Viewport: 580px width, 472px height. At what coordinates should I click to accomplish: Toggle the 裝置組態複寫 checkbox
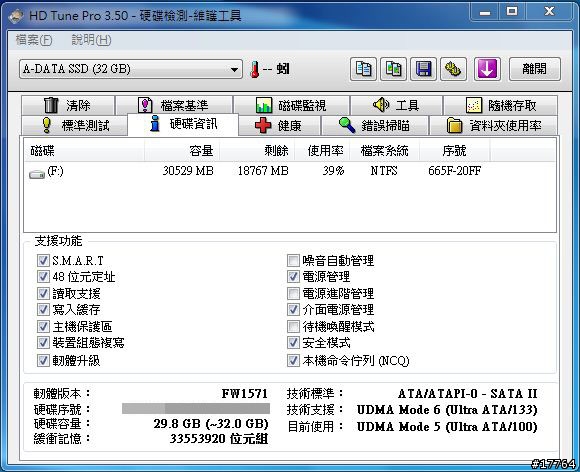43,343
